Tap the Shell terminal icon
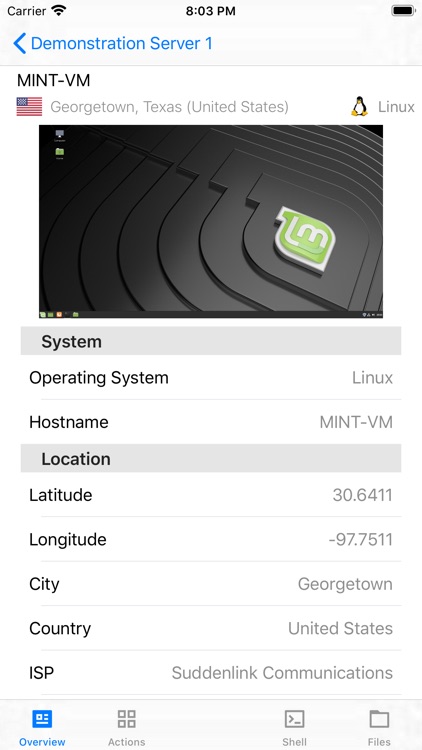 click(294, 718)
